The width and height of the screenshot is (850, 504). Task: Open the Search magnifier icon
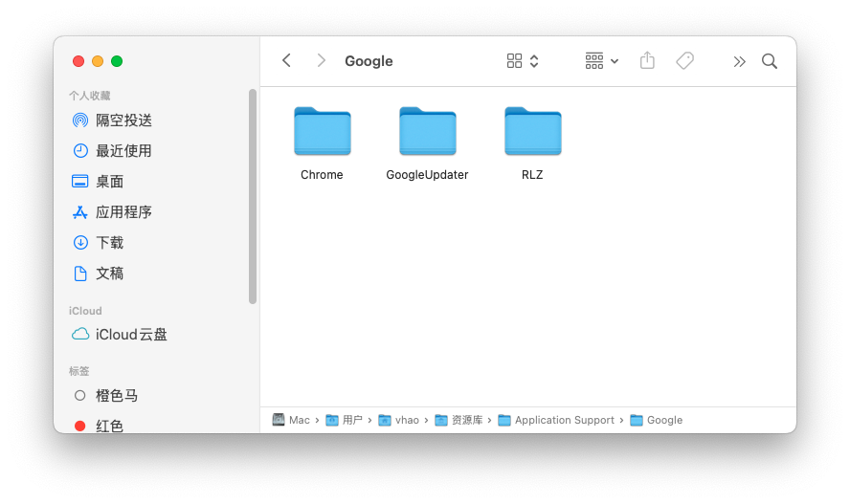pos(770,61)
